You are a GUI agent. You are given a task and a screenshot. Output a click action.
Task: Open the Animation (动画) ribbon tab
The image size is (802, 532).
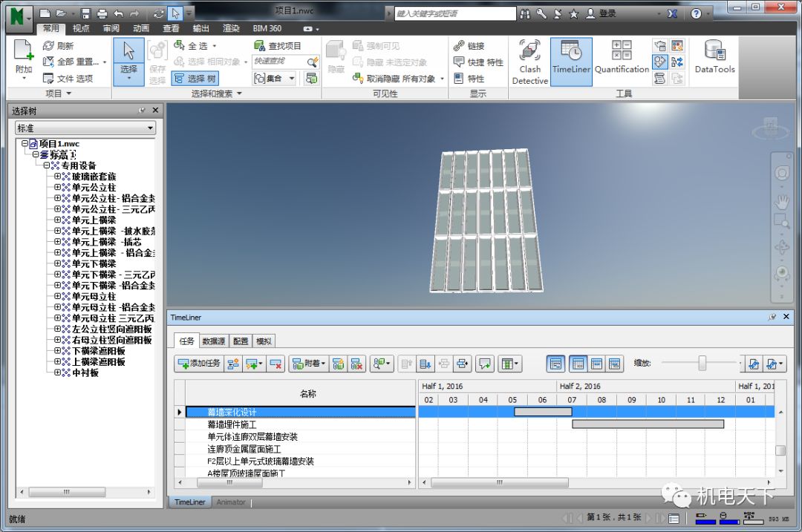point(140,29)
